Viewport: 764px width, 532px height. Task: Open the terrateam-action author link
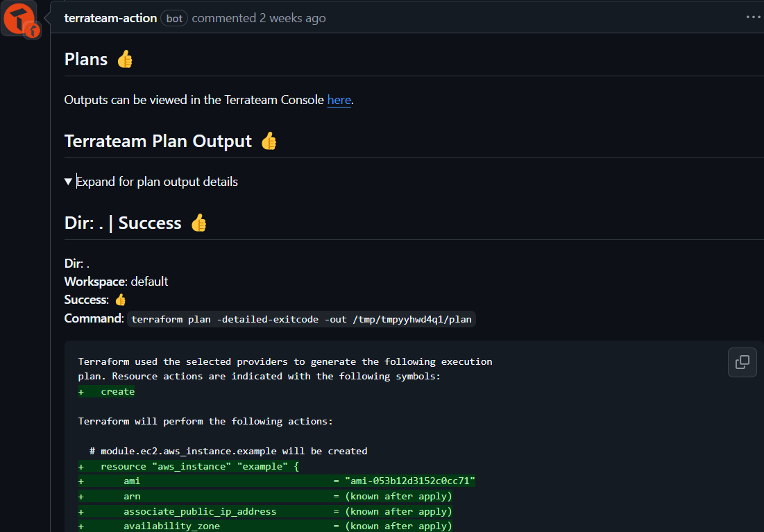tap(110, 19)
